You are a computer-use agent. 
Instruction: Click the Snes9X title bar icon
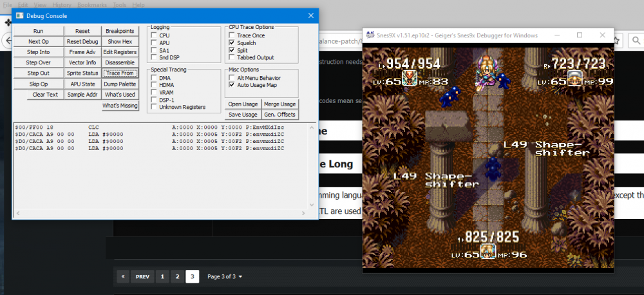pyautogui.click(x=370, y=35)
